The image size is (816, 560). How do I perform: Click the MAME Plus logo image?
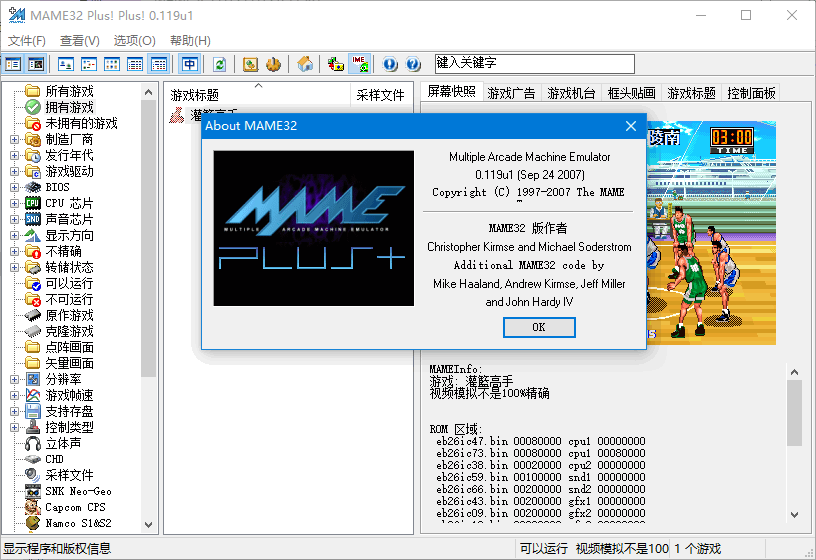[x=314, y=228]
